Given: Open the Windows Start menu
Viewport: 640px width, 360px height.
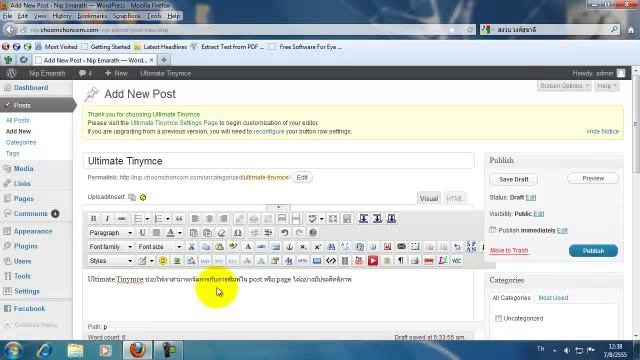Looking at the screenshot, I should (13, 350).
